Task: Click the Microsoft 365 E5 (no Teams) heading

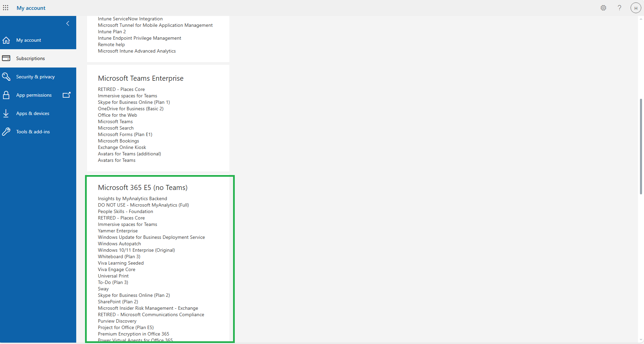Action: [143, 188]
